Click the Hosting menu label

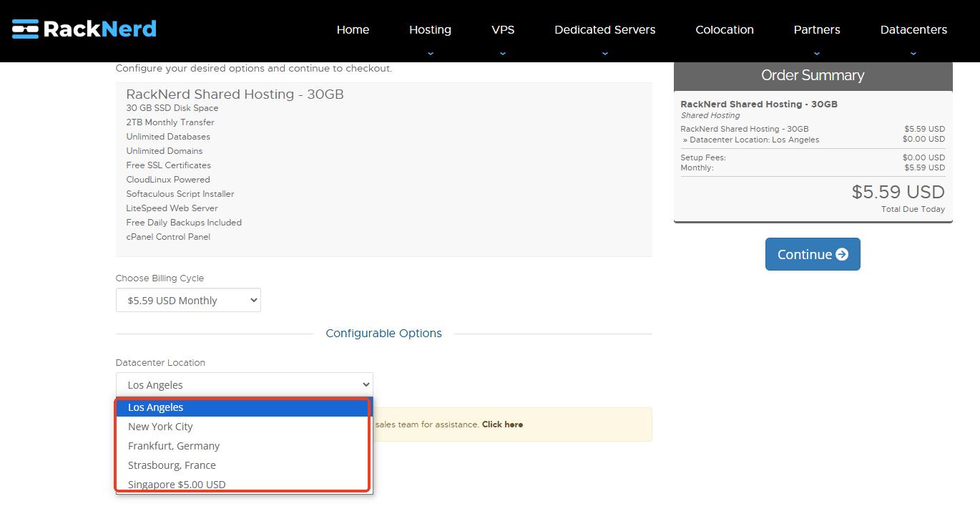pos(430,29)
